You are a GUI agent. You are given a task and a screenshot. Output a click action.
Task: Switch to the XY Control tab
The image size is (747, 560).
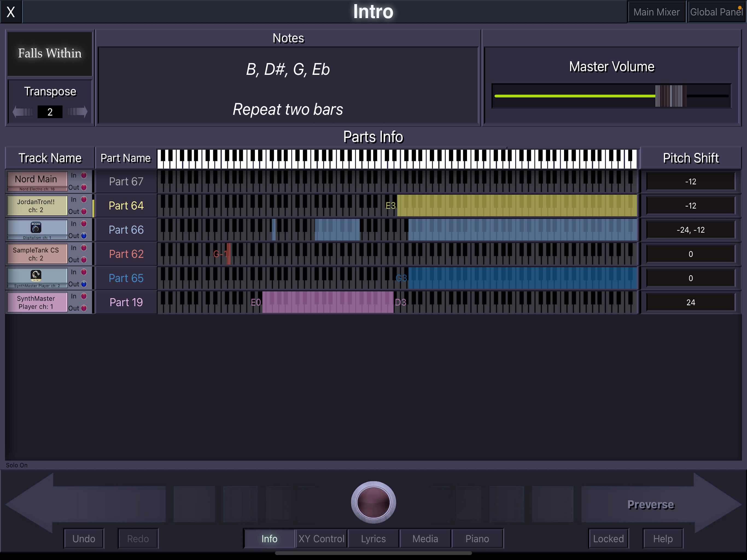coord(321,539)
